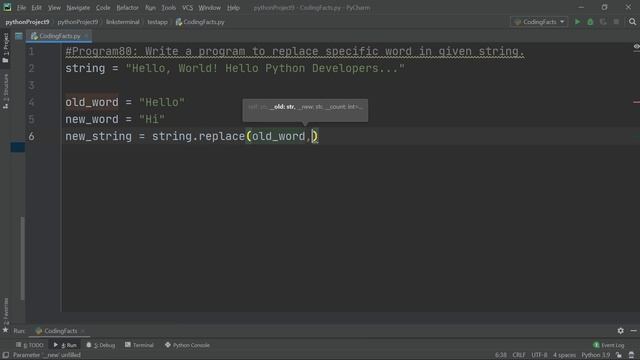Open the Project tool window sidebar tab
The image size is (640, 360).
tap(6, 48)
